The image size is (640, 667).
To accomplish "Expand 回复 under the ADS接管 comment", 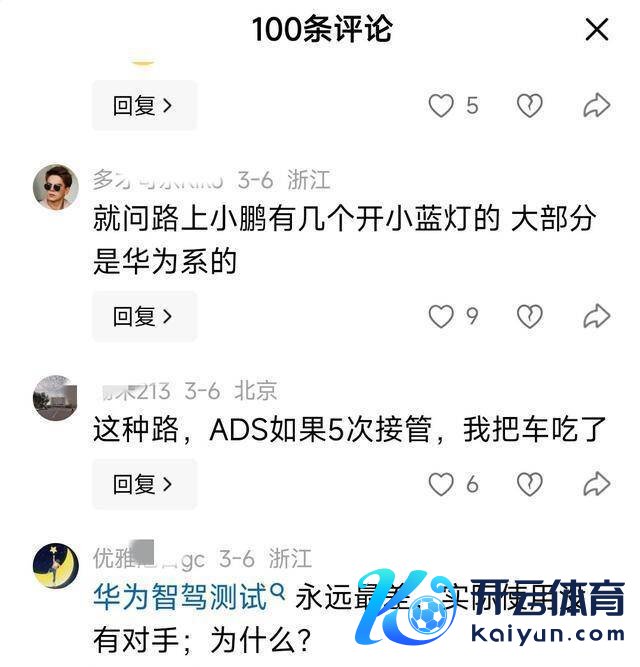I will pyautogui.click(x=144, y=484).
